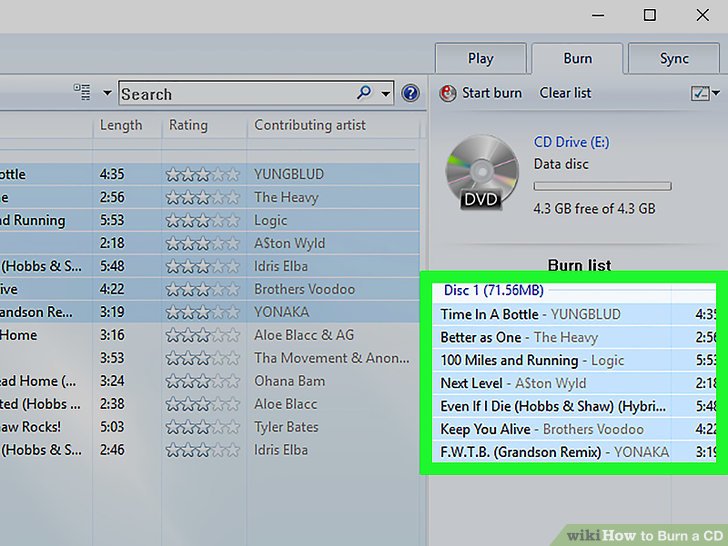Rate the Aloe Blacc & AG track
Viewport: 728px width, 546px height.
(x=202, y=335)
